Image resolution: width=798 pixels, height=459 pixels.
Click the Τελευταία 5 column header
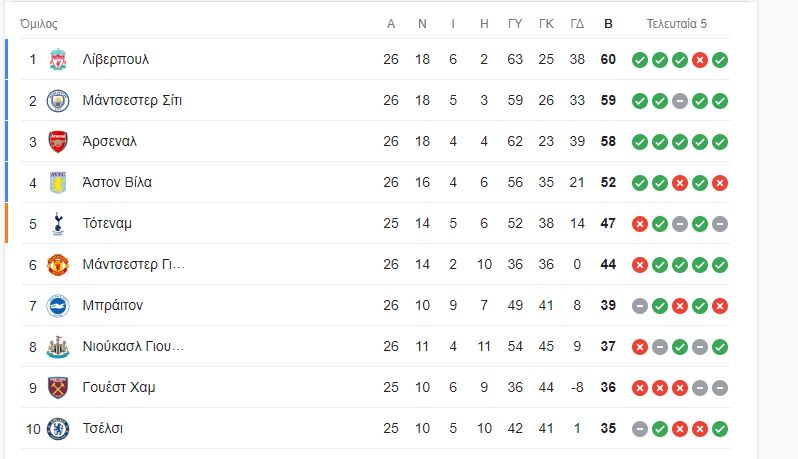[676, 24]
